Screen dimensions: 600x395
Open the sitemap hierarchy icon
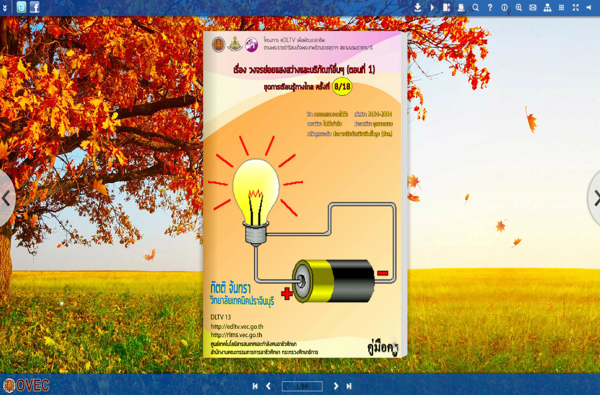(547, 7)
